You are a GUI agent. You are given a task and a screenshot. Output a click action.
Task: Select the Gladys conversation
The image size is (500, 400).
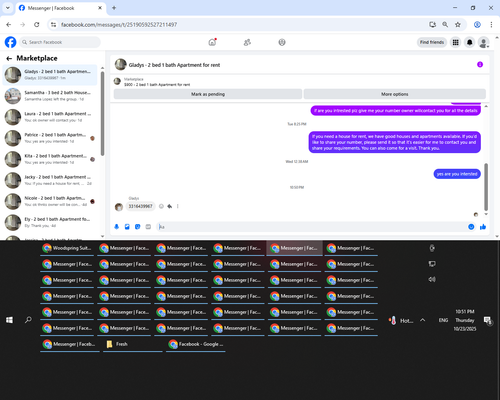coord(50,75)
